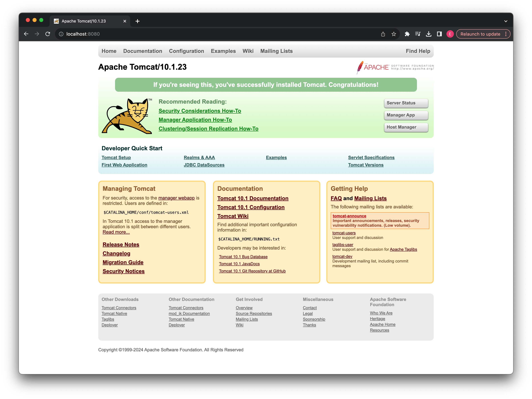Open the Chrome three-dot menu
The width and height of the screenshot is (532, 399).
[x=506, y=34]
